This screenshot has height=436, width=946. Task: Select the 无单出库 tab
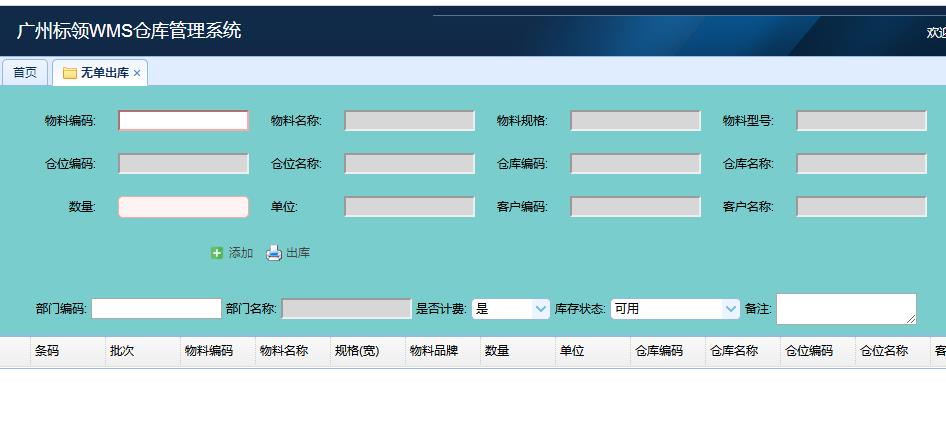104,73
